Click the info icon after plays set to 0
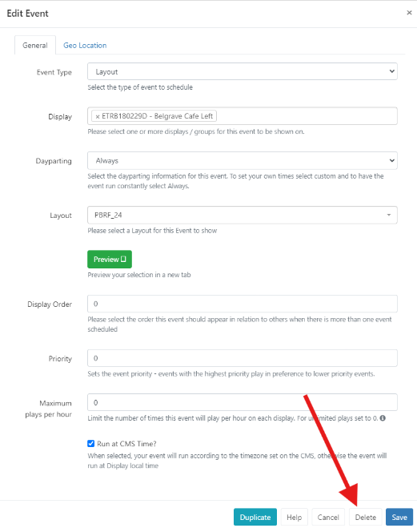Image resolution: width=417 pixels, height=532 pixels. pos(383,418)
